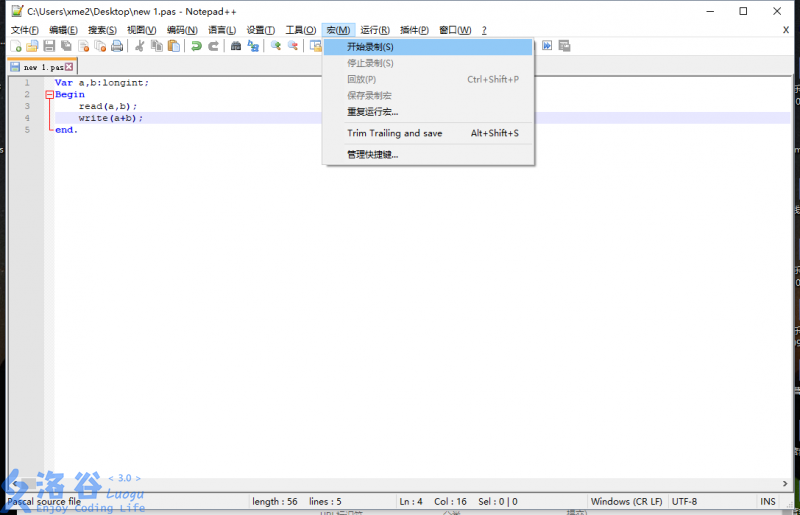Click the New file toolbar icon

(x=15, y=46)
